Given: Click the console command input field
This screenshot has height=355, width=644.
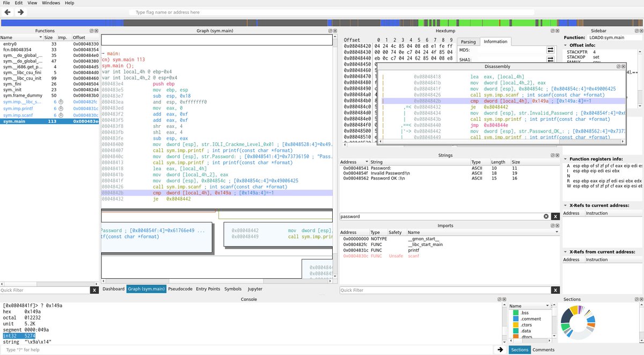Looking at the screenshot, I should 248,350.
